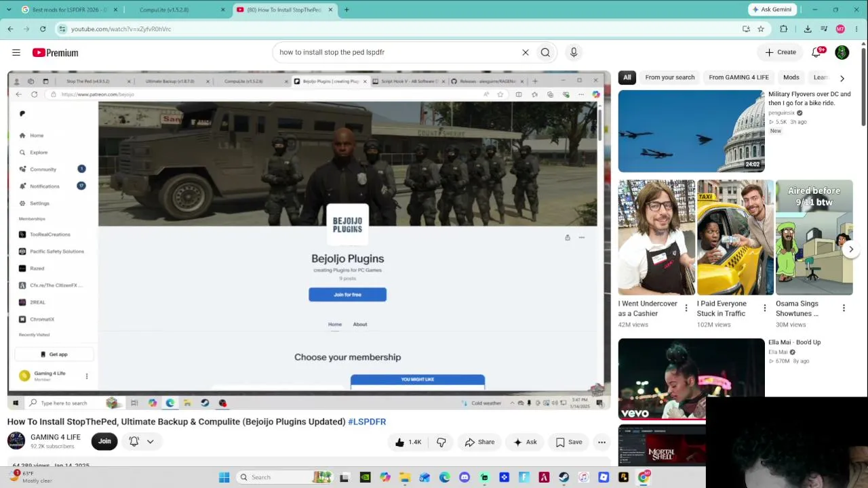Open I Went Undercover as Cashier short

656,237
